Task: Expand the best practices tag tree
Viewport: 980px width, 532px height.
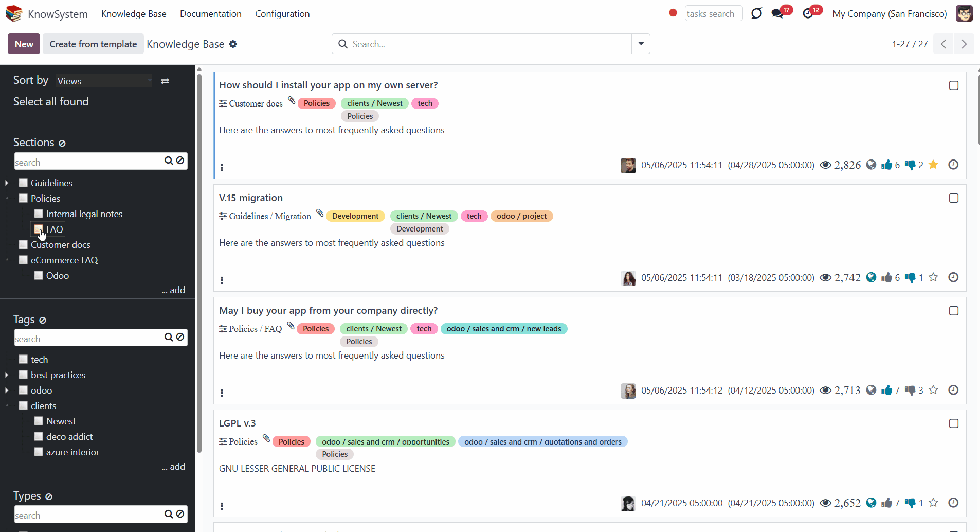Action: (7, 375)
